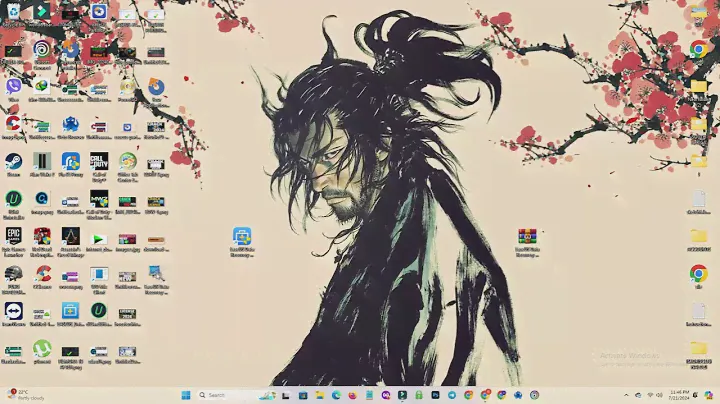720x404 pixels.
Task: Open the PUBG Battlegrounds desktop shortcut
Action: [x=14, y=273]
